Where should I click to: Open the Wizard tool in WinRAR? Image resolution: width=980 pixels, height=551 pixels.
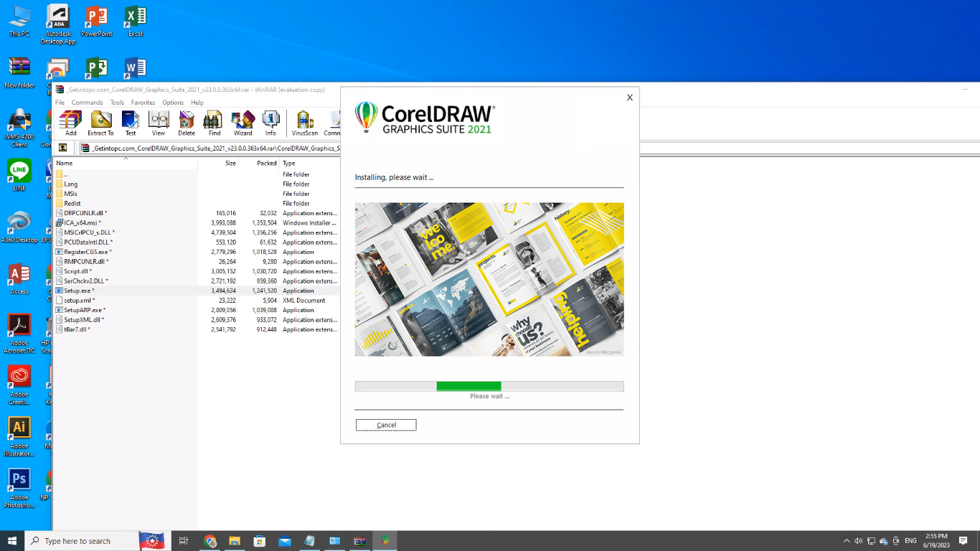click(x=242, y=123)
